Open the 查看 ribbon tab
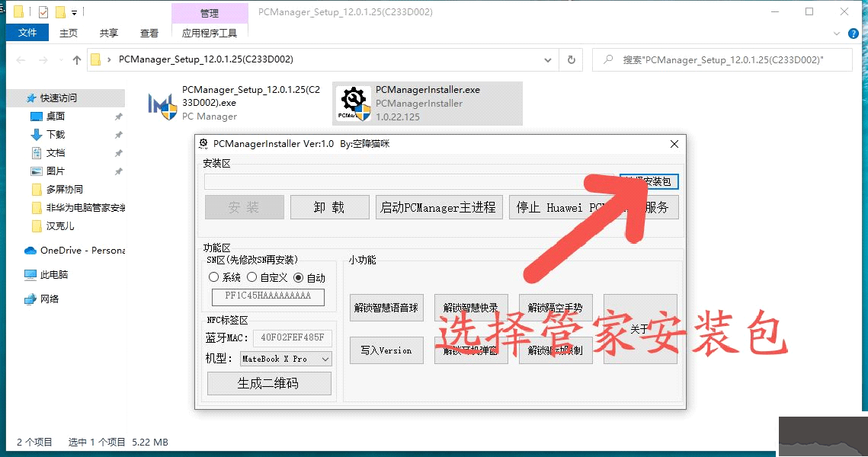This screenshot has width=868, height=457. [x=149, y=34]
